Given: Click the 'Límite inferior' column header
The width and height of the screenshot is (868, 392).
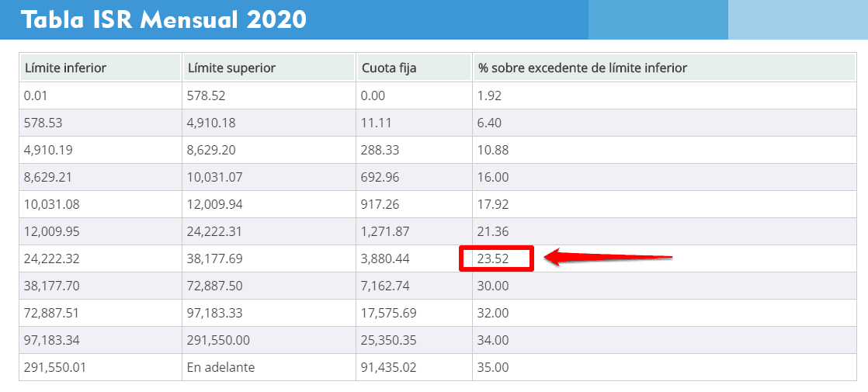Looking at the screenshot, I should point(100,68).
